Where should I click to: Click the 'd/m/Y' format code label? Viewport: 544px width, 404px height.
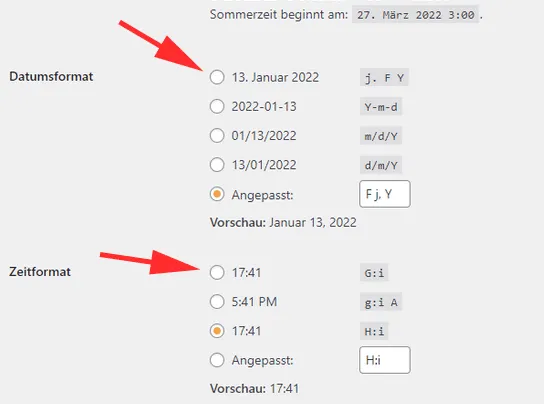pyautogui.click(x=381, y=165)
